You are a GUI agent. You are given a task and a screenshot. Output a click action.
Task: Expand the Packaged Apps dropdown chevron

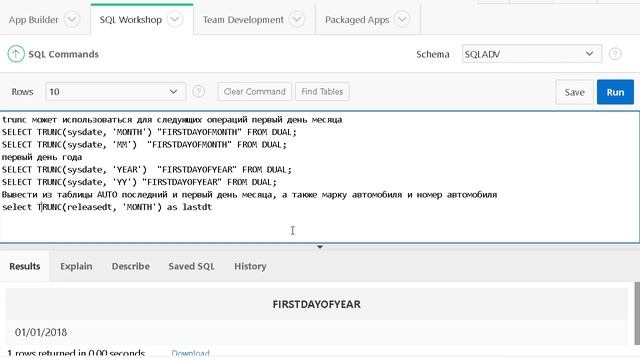point(402,19)
